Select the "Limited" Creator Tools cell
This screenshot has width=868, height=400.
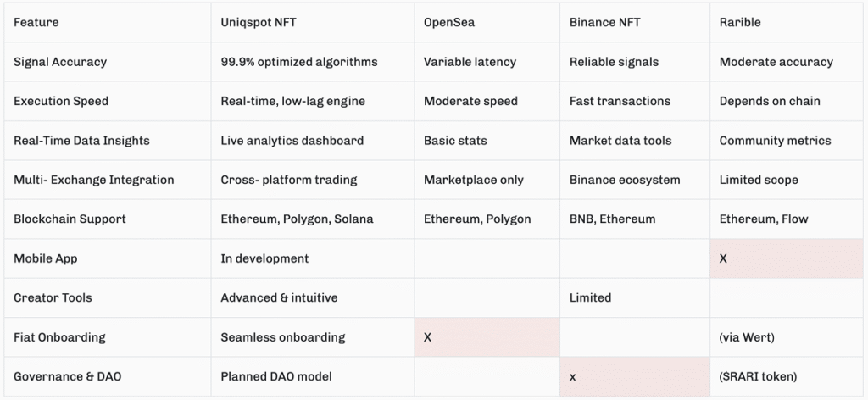[590, 297]
